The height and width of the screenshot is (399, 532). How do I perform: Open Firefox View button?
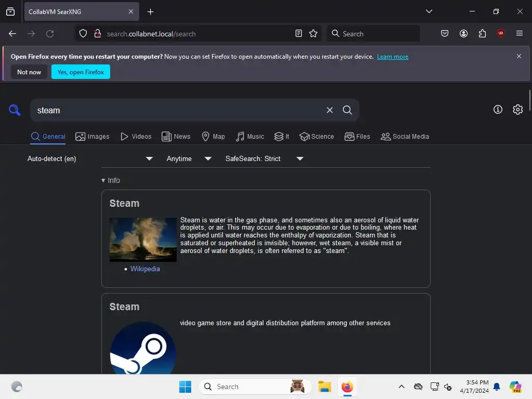coord(10,11)
